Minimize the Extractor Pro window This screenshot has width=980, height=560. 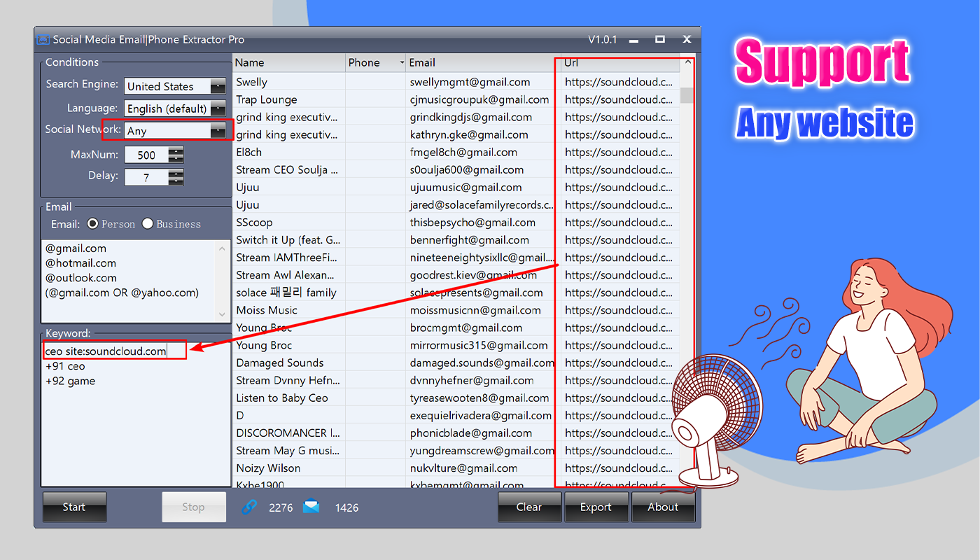634,40
